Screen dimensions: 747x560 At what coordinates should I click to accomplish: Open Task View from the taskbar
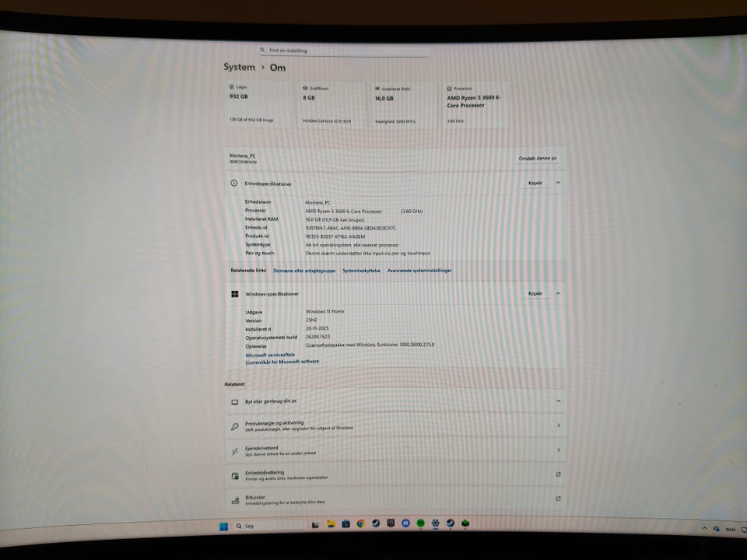click(315, 525)
